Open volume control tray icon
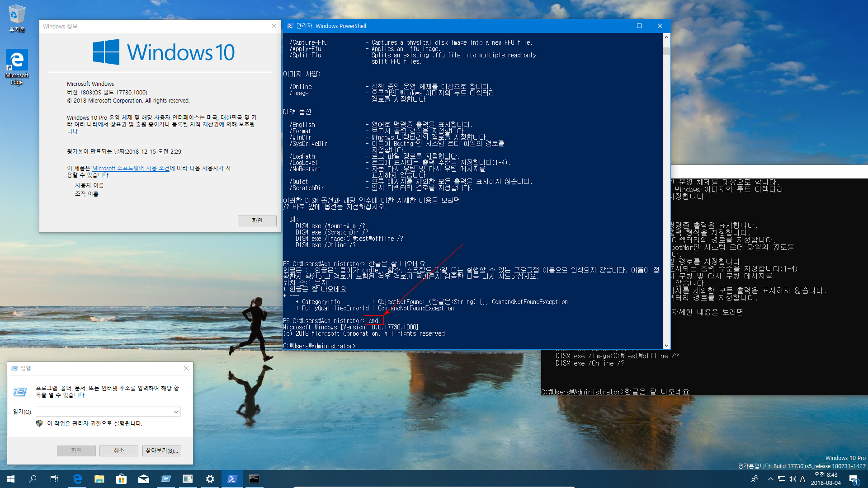868x488 pixels. 793,479
